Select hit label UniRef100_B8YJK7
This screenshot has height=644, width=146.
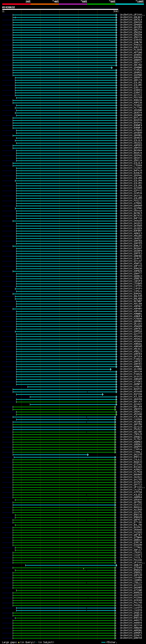click(x=131, y=402)
